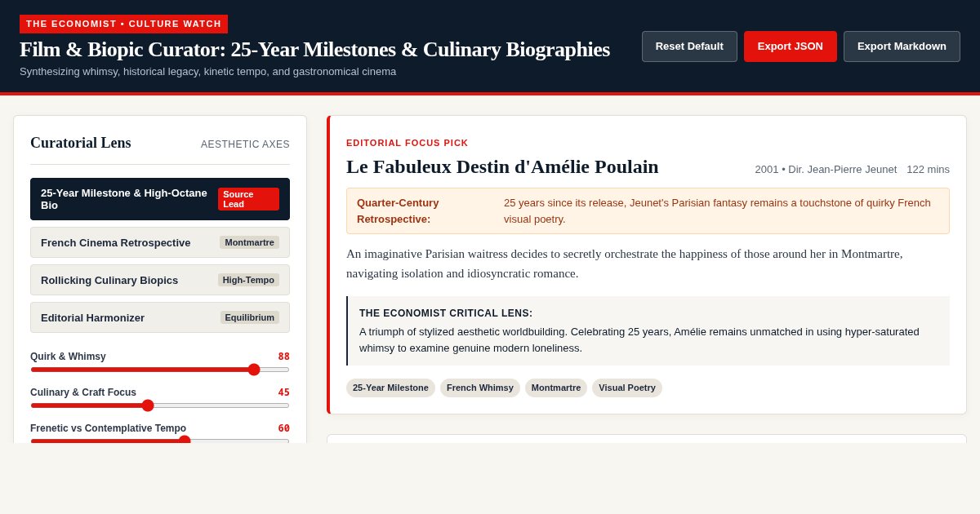Choose the Rollicking Culinary Biopics lens

click(160, 280)
